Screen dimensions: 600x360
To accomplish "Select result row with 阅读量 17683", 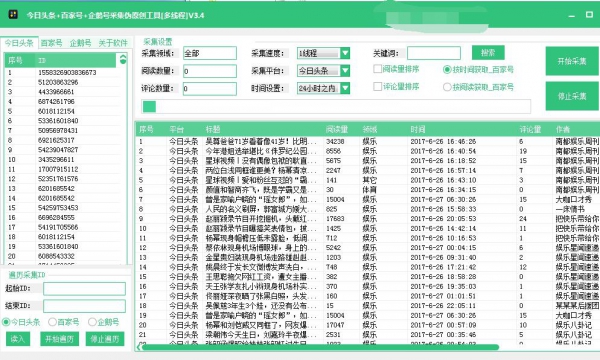I will (x=367, y=218).
